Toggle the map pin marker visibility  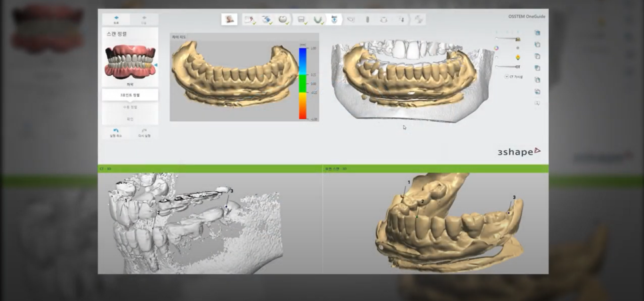click(517, 57)
